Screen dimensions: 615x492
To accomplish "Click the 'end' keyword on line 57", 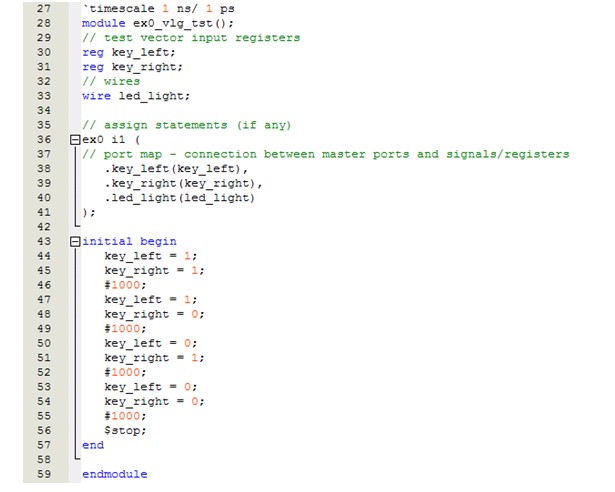I will pos(93,445).
